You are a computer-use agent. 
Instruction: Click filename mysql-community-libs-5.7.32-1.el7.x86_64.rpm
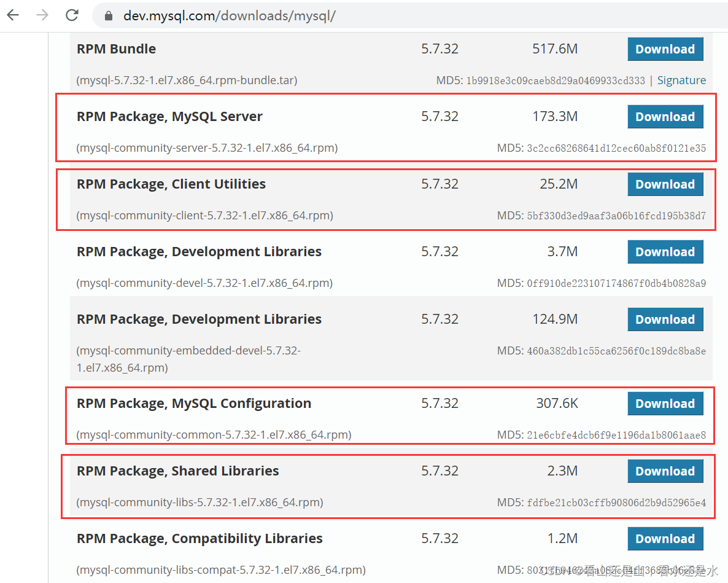click(199, 502)
